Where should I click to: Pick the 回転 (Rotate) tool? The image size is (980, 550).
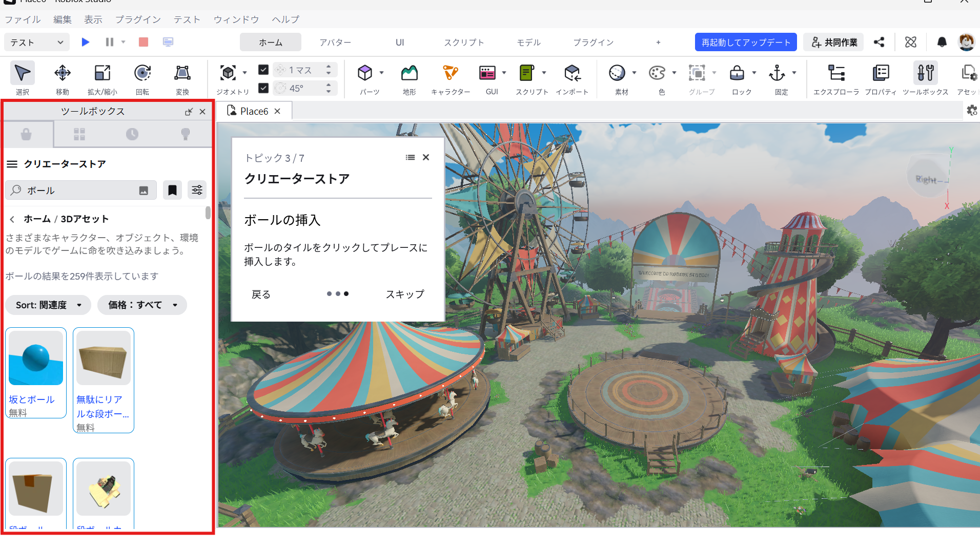[x=142, y=78]
